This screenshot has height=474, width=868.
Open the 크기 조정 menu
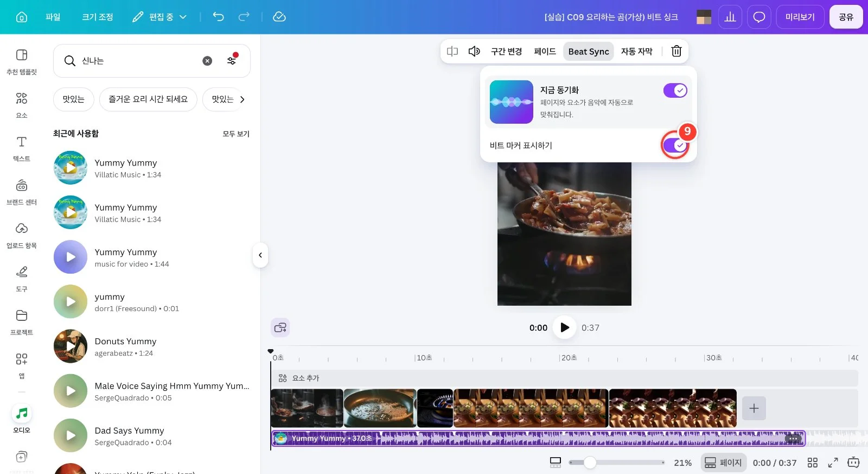coord(98,17)
